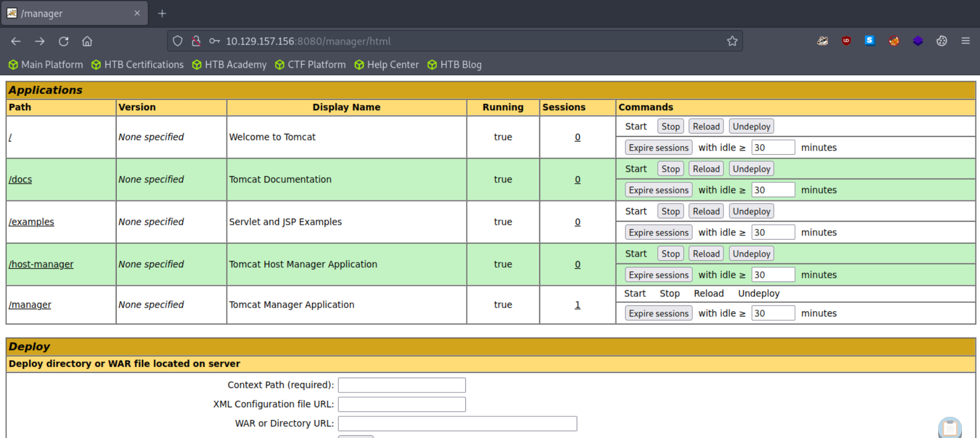980x438 pixels.
Task: Reload the /examples application
Action: click(706, 211)
